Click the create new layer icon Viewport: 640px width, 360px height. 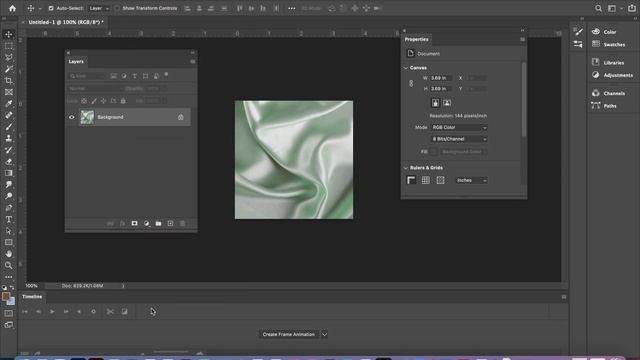170,224
